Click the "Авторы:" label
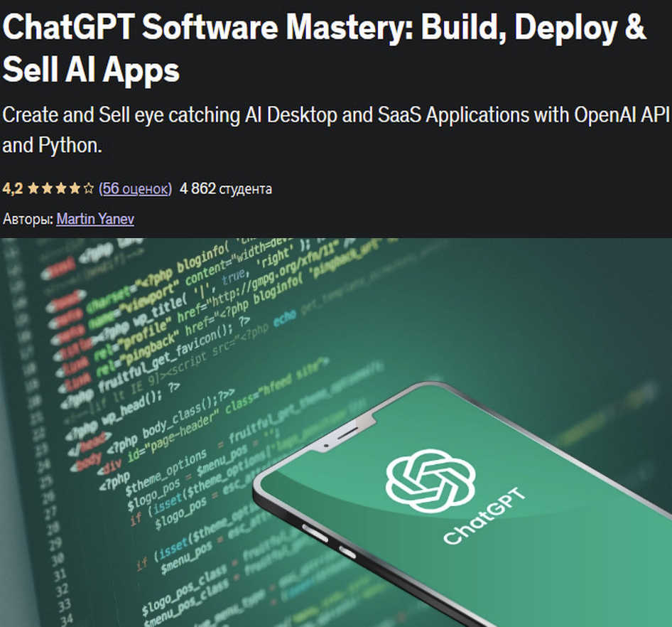This screenshot has width=672, height=627. pos(28,219)
